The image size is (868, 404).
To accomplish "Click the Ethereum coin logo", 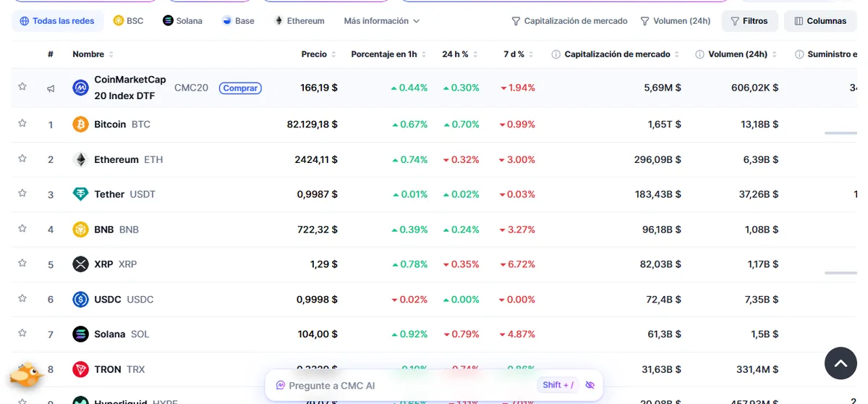I will (x=81, y=159).
